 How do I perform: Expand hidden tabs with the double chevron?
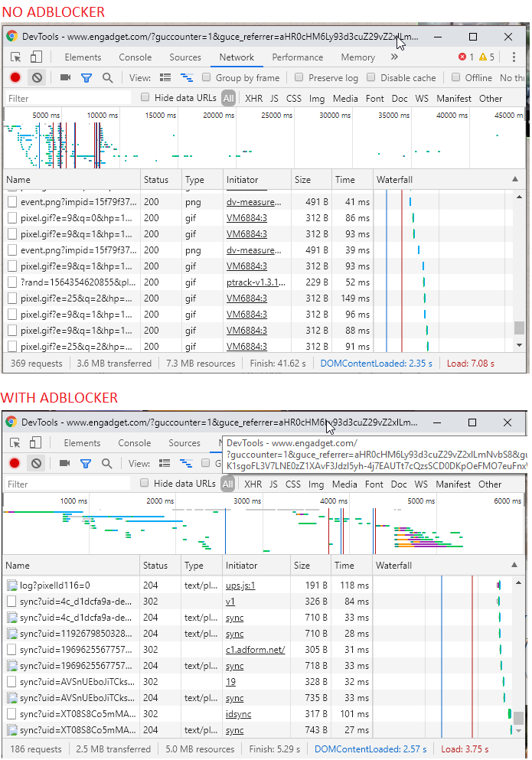tap(394, 57)
